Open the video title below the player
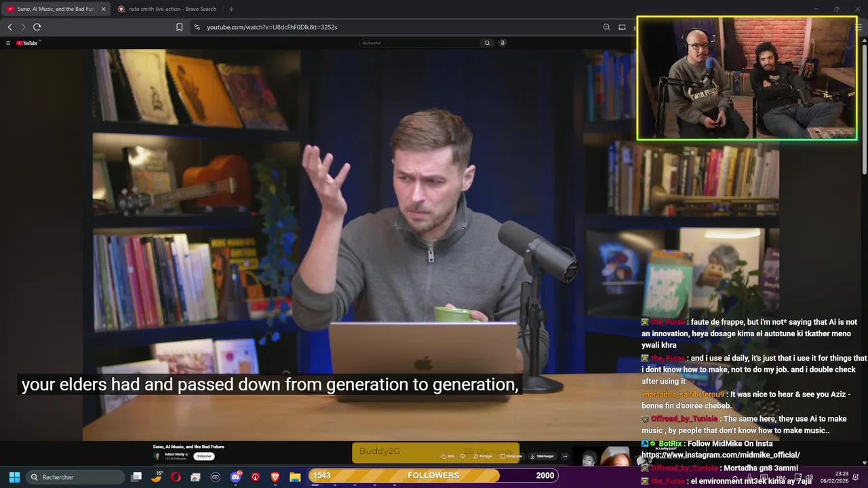 [189, 447]
